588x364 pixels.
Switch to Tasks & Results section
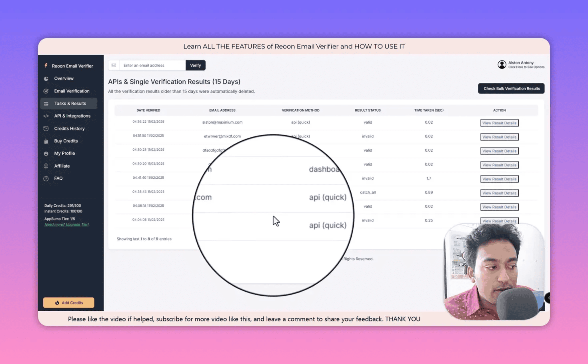click(x=70, y=103)
